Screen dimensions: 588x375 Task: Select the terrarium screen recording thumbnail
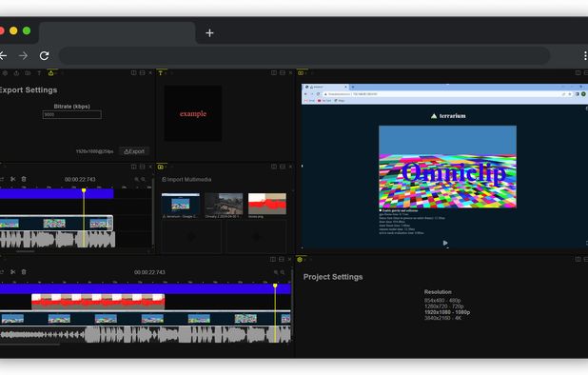[x=181, y=204]
